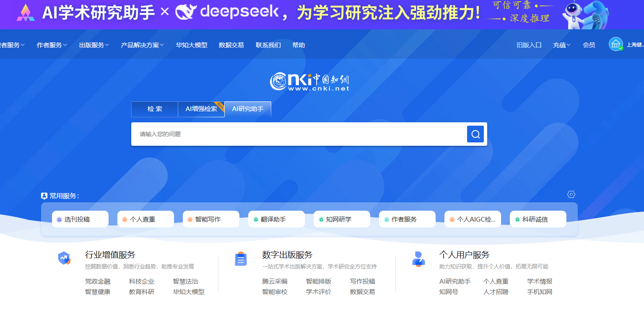
Task: Open the 选刊投稿 service shortcut
Action: tap(80, 219)
